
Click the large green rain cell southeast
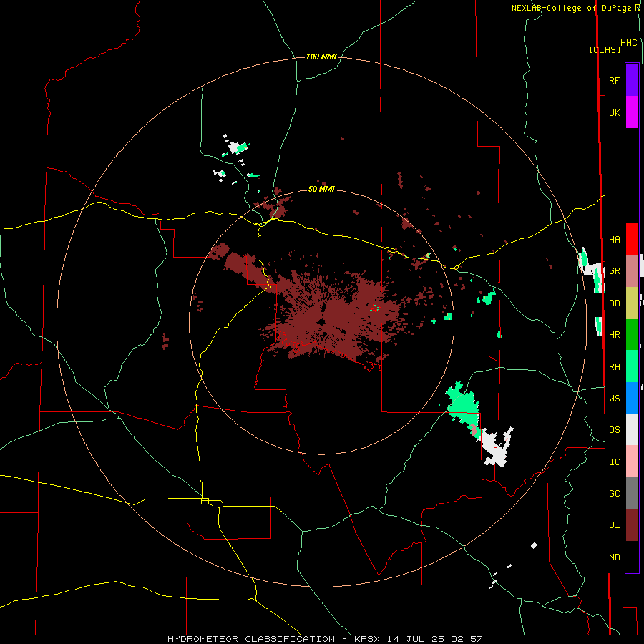[x=463, y=405]
